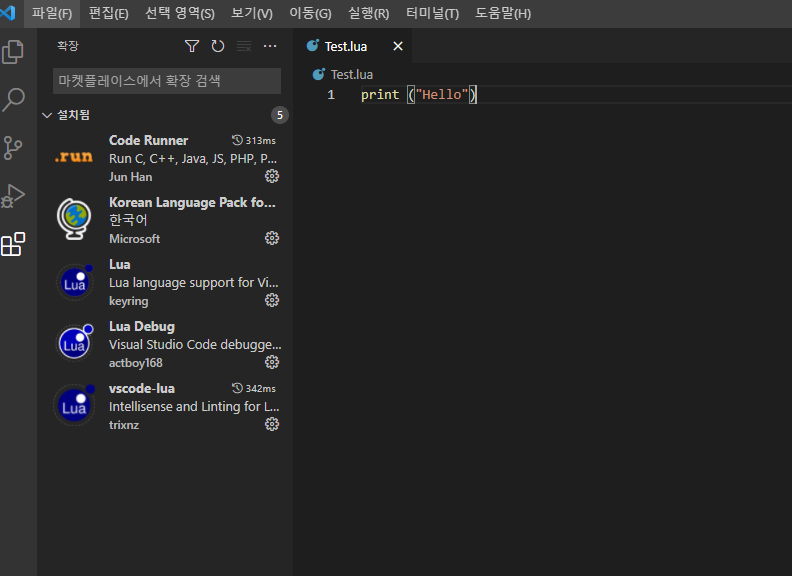Viewport: 792px width, 576px height.
Task: Click publisher name trixnz
Action: point(124,425)
